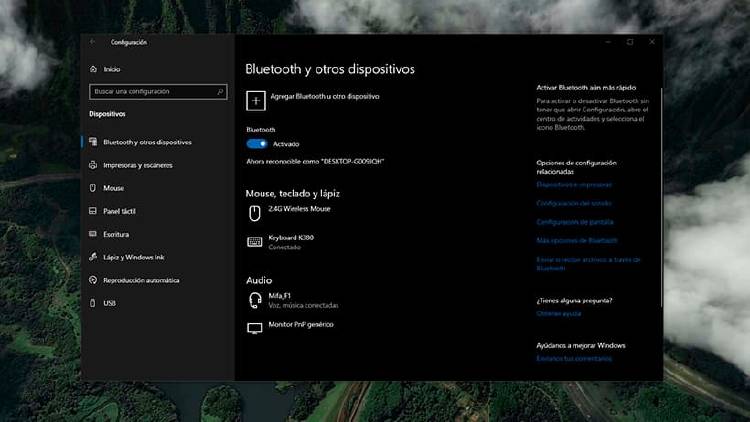Viewport: 750px width, 422px height.
Task: Open Inicio home icon in sidebar
Action: tap(93, 69)
